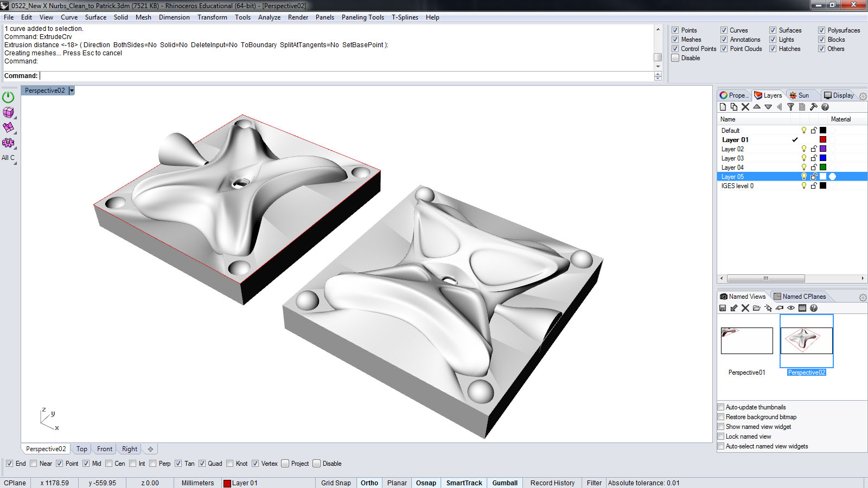The image size is (868, 488).
Task: Switch to the Display panel tab
Action: [x=839, y=95]
